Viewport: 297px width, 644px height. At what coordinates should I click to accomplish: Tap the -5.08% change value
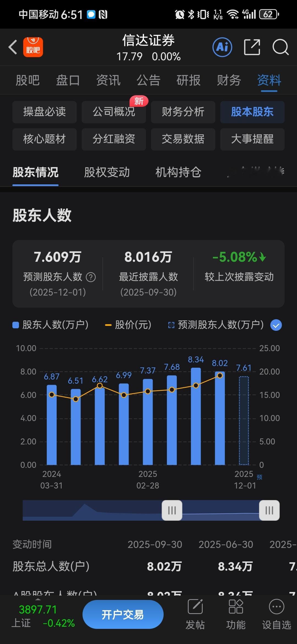(239, 257)
